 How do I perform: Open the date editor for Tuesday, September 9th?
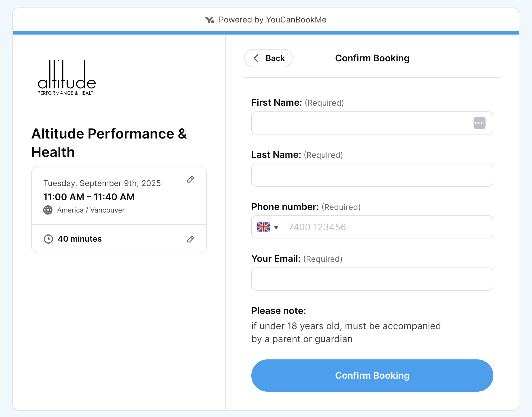coord(190,179)
